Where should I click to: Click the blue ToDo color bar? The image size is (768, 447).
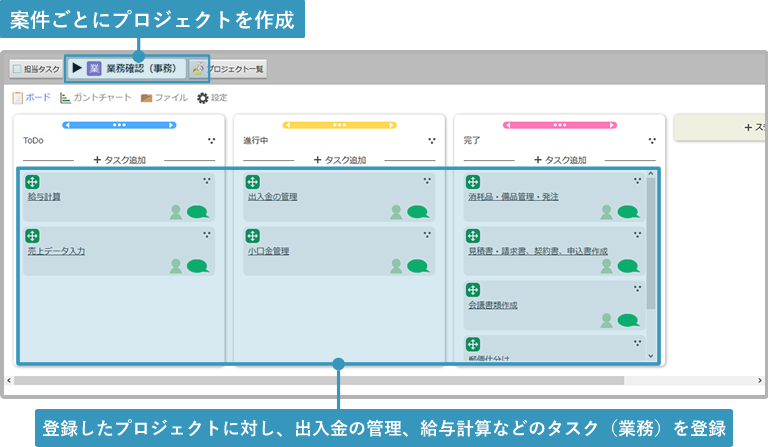[119, 125]
